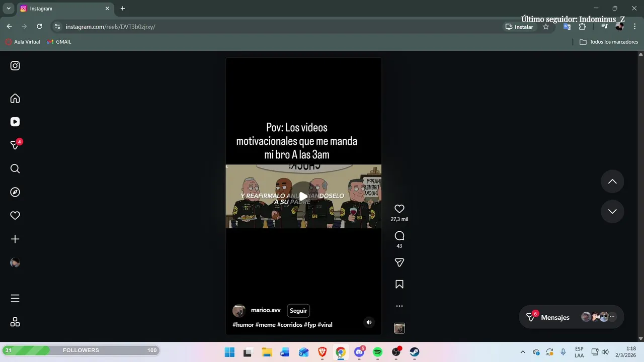Toggle the reel's sound with speaker icon

click(x=369, y=322)
